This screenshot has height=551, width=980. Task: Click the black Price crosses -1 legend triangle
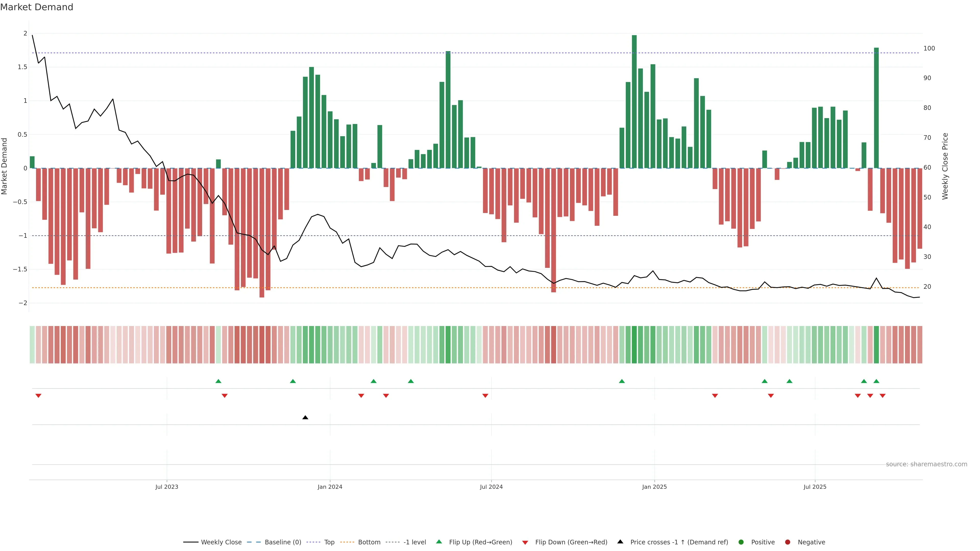pos(620,542)
